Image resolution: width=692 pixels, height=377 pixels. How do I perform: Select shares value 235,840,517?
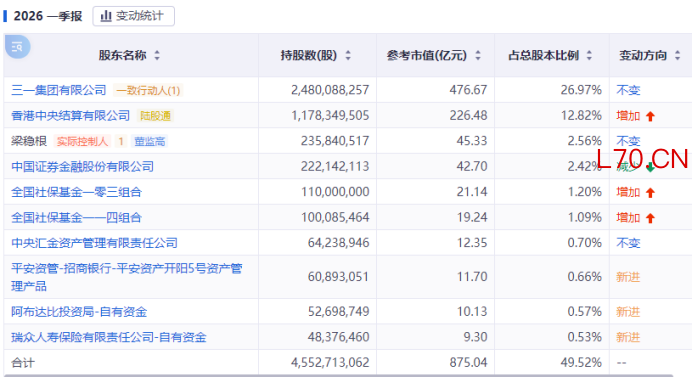[x=335, y=141]
